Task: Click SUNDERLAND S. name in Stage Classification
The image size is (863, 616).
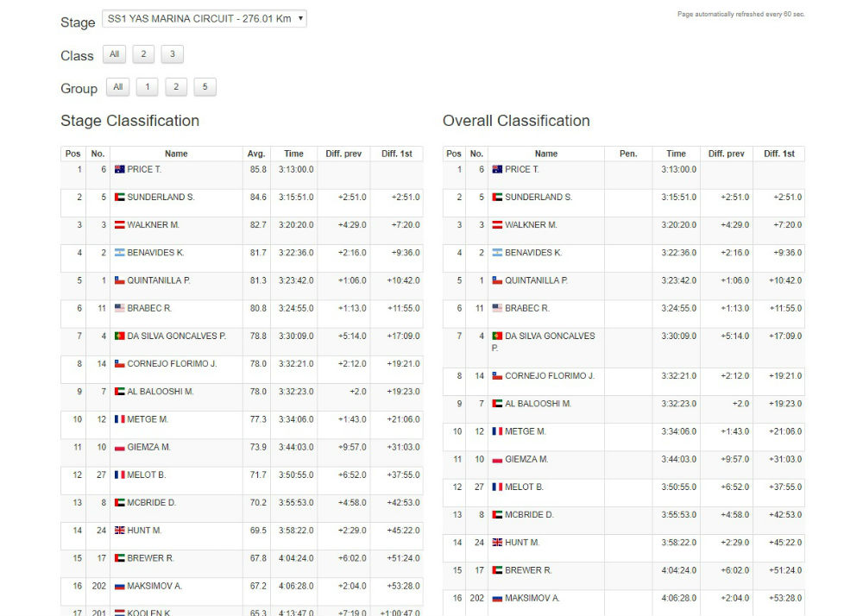Action: click(161, 198)
